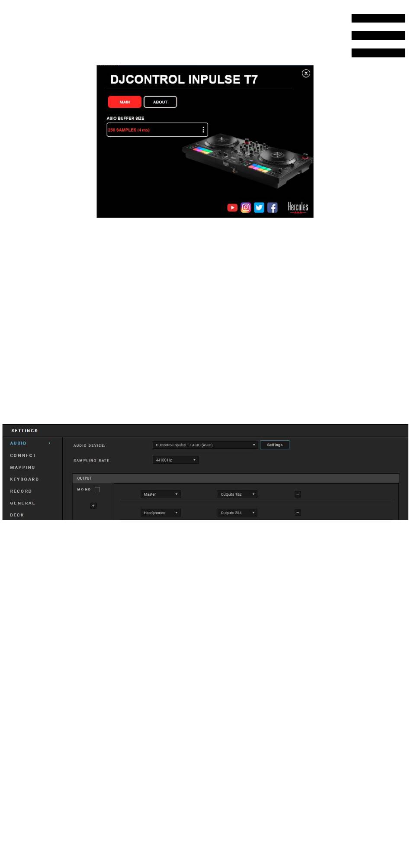Open the Sampling Rate 44100 Hz dropdown
411x868 pixels.
point(175,460)
